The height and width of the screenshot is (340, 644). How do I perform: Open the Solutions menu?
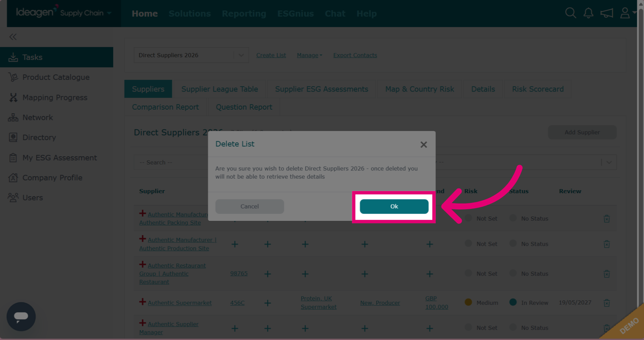190,14
